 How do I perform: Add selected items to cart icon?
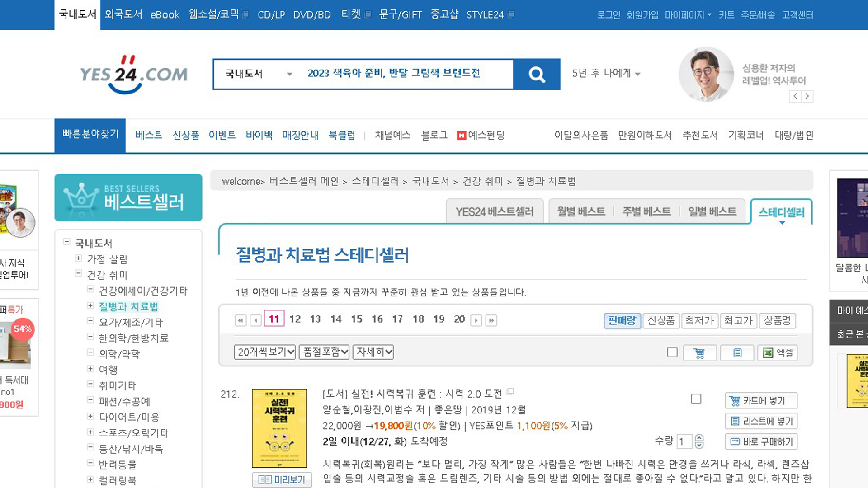[x=699, y=353]
